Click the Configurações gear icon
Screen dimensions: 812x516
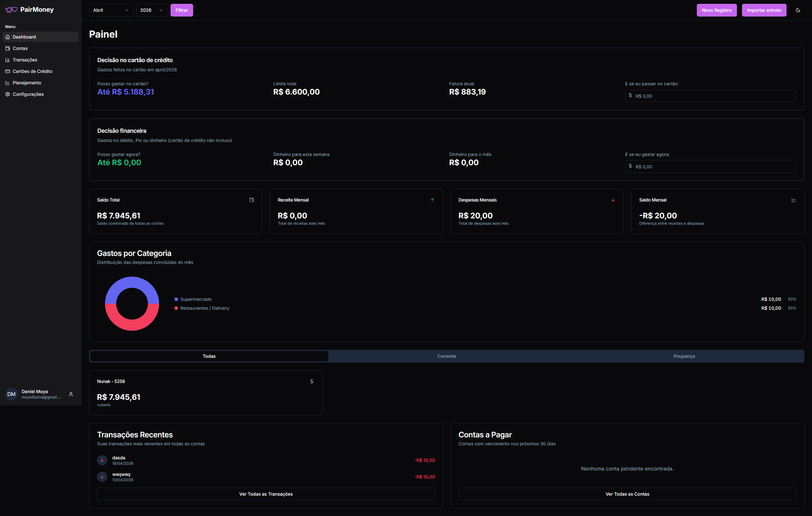click(7, 94)
